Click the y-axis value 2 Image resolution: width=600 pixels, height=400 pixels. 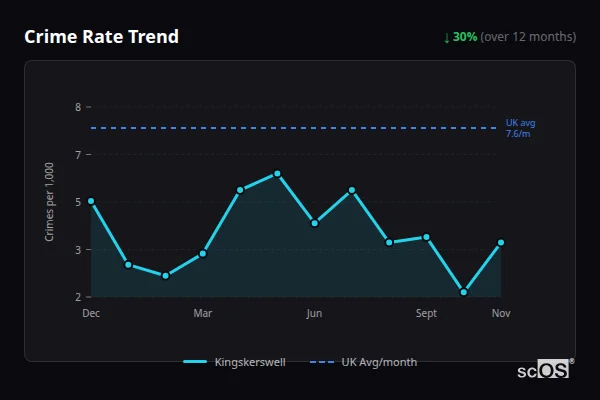click(x=78, y=297)
